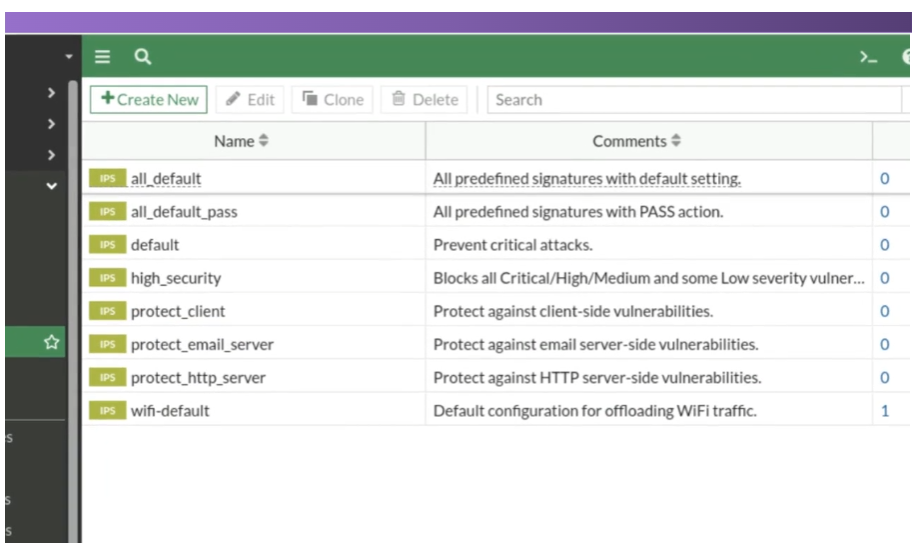Click reference count 0 for high_security
The width and height of the screenshot is (919, 556).
[885, 278]
